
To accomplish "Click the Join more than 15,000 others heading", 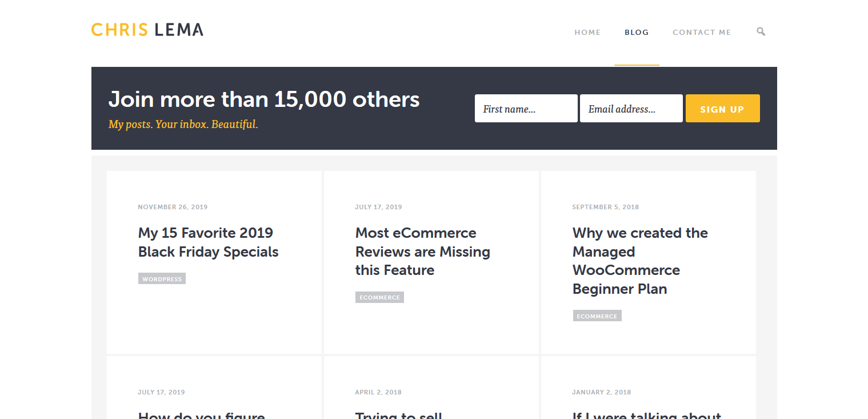I will (x=264, y=99).
